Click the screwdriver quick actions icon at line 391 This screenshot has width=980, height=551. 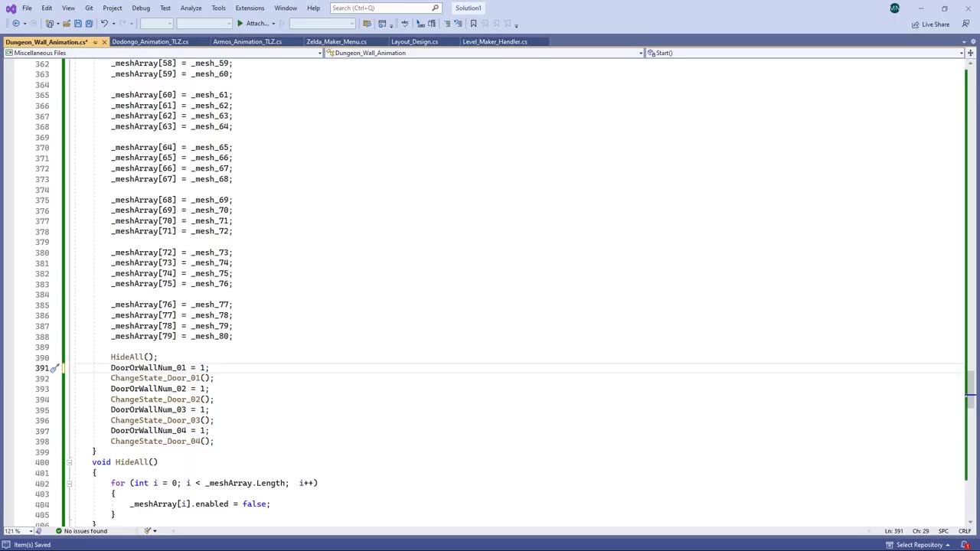pos(54,368)
